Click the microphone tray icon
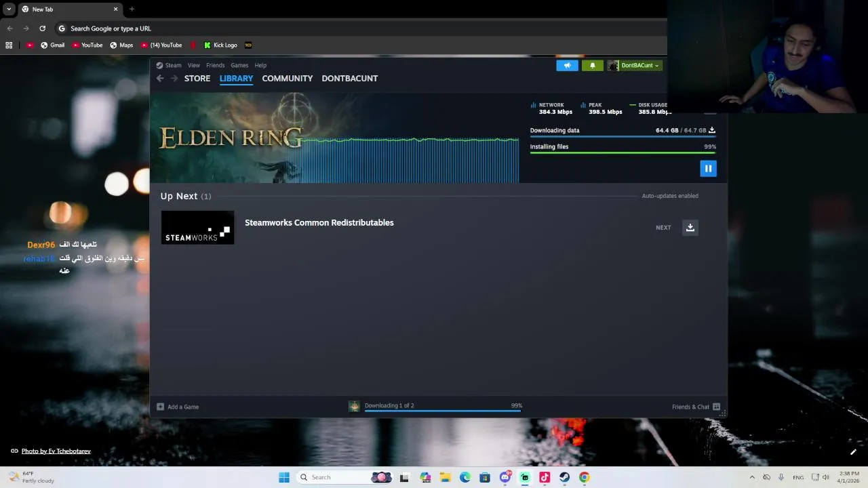The height and width of the screenshot is (488, 868). (x=781, y=477)
